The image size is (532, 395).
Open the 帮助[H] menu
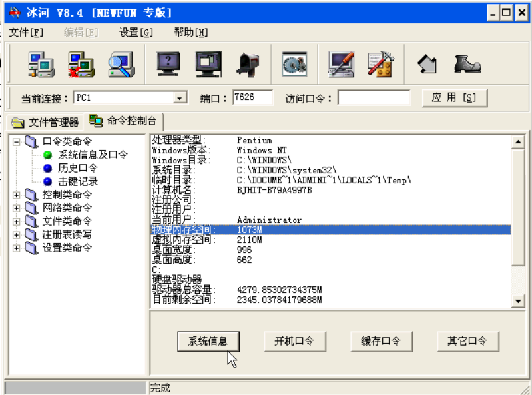pos(190,33)
